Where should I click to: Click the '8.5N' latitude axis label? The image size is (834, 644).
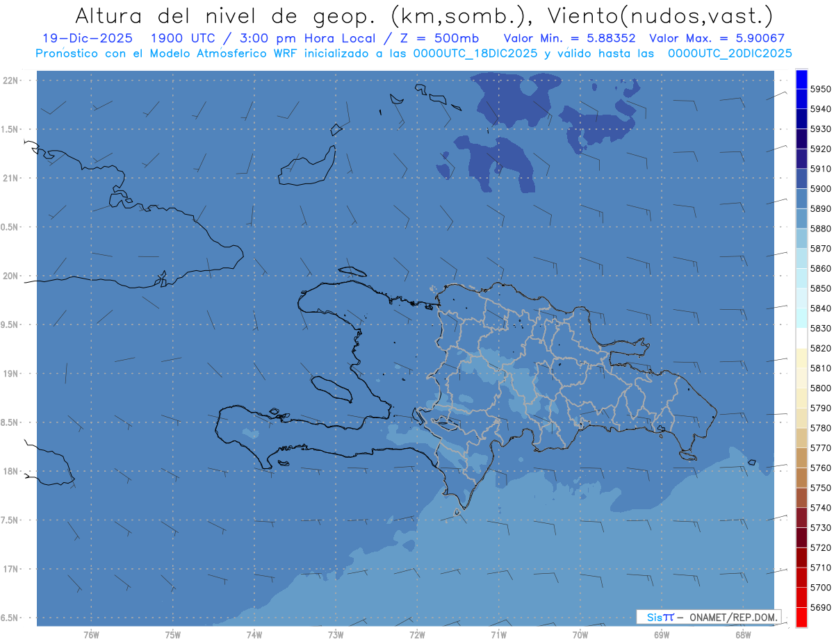pos(10,422)
